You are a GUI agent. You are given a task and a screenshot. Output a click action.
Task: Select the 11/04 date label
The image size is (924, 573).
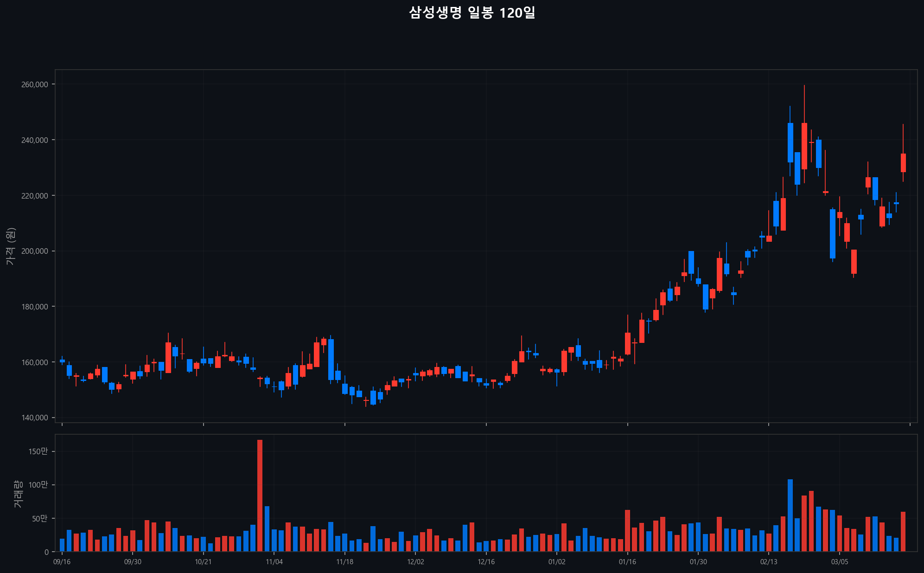[x=274, y=562]
